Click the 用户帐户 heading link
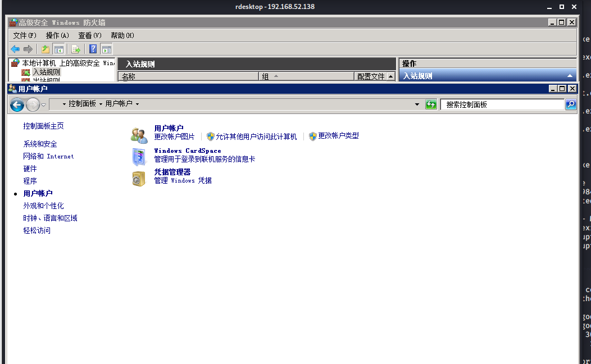591x364 pixels. coord(169,128)
